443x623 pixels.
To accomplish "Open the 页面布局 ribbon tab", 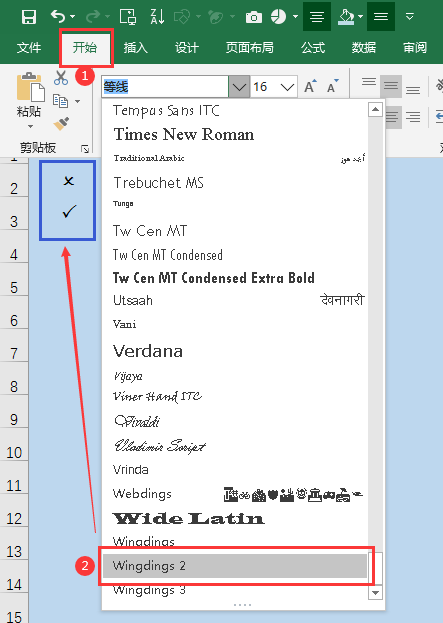I will (x=250, y=48).
